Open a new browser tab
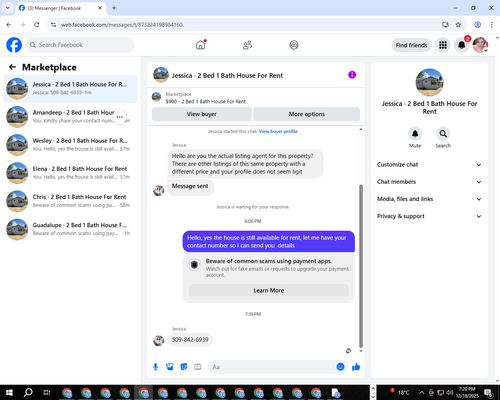 tap(114, 8)
